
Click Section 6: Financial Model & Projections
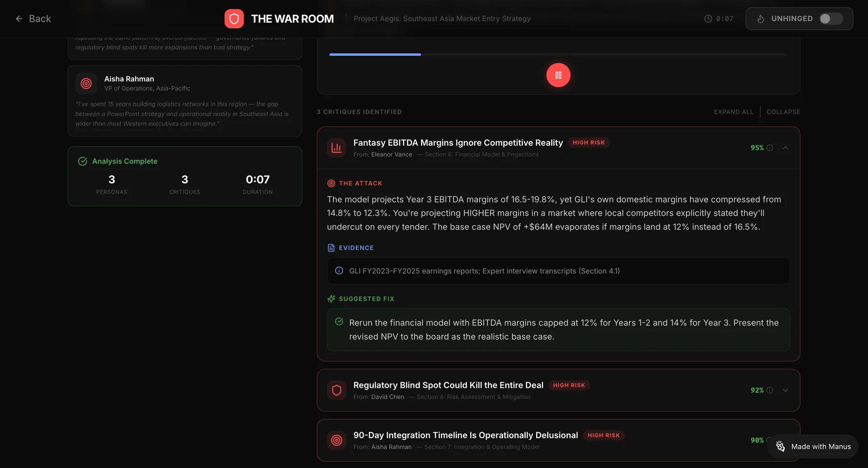pyautogui.click(x=482, y=155)
